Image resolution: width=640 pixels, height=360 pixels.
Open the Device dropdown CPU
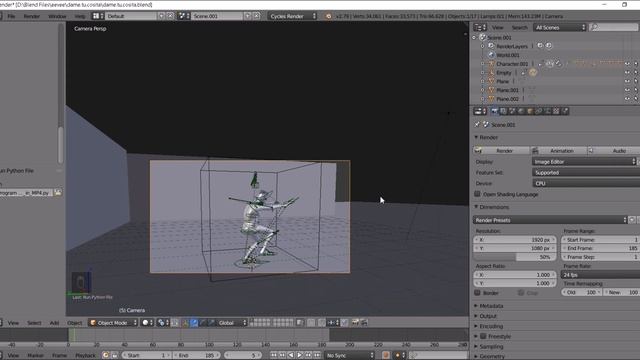click(x=586, y=184)
